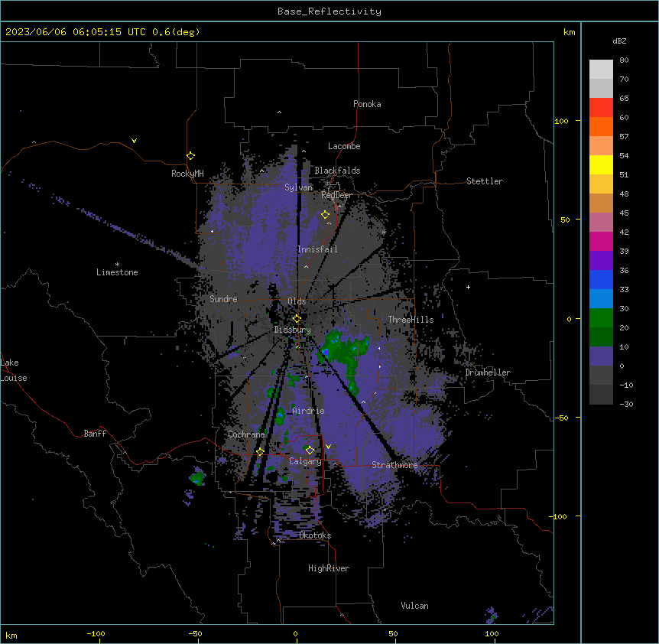Click the asterisk marker above Limestone
The height and width of the screenshot is (644, 659).
click(x=117, y=265)
